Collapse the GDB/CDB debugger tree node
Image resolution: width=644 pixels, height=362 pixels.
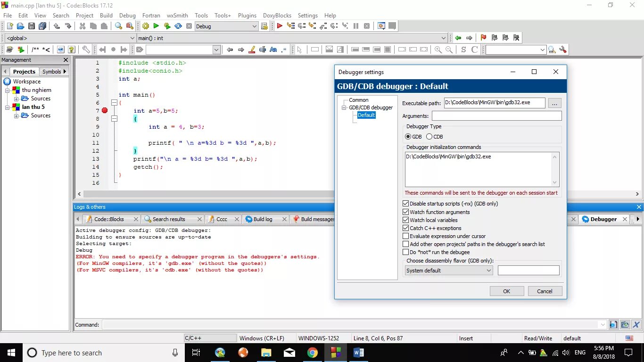pyautogui.click(x=345, y=107)
